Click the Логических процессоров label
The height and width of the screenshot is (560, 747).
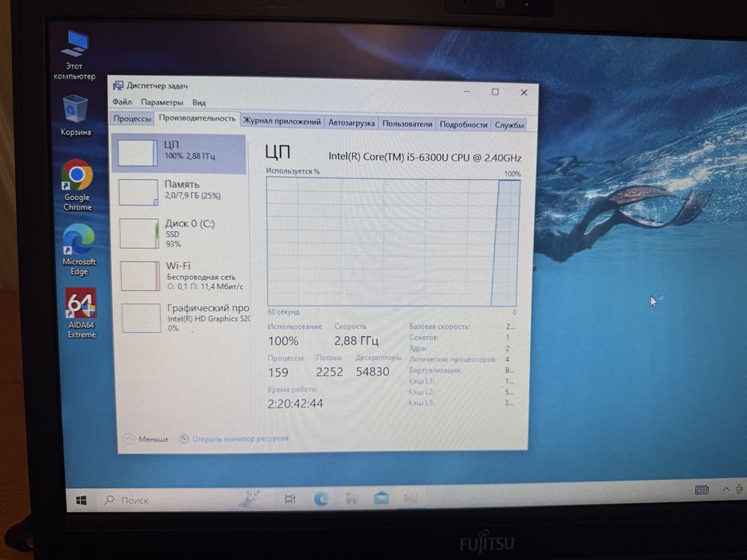[x=452, y=359]
